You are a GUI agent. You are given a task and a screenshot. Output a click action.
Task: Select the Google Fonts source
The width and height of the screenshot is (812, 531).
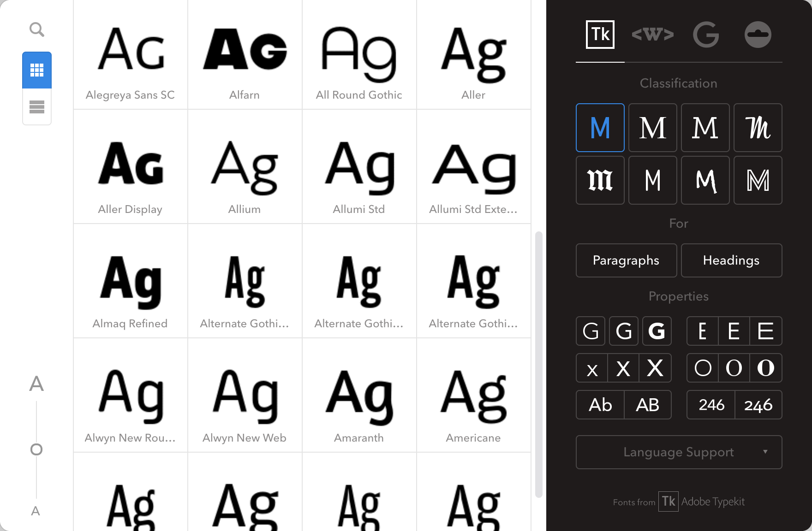[x=706, y=34]
